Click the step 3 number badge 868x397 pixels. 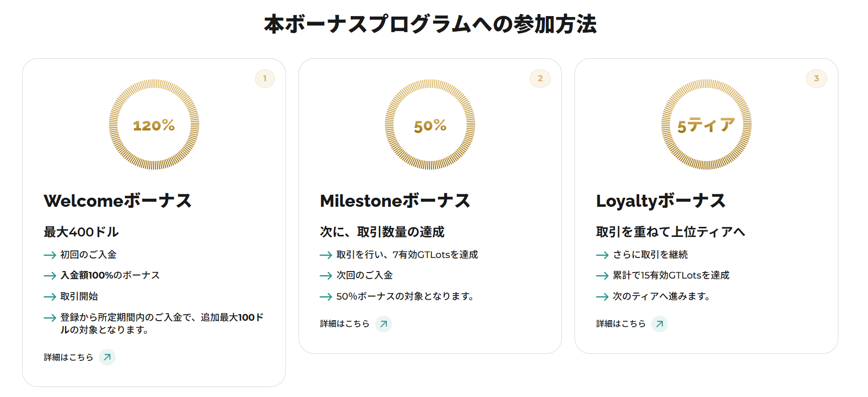[x=816, y=78]
